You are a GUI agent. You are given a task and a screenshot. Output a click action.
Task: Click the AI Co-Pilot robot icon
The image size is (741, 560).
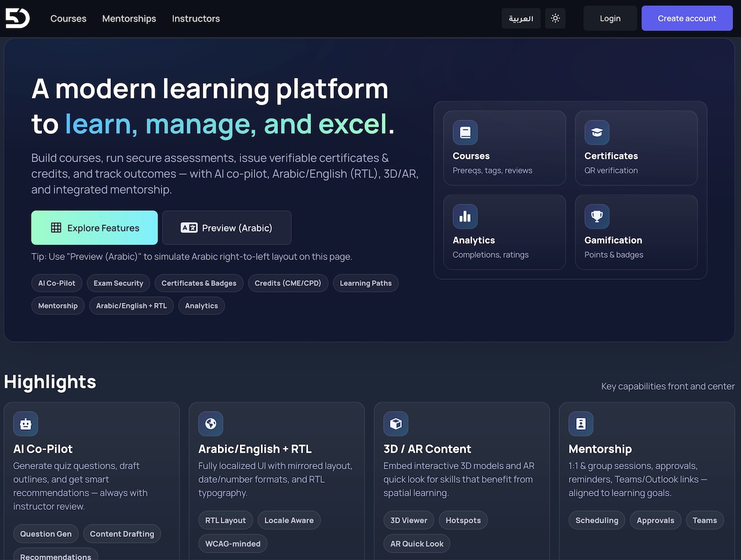click(25, 424)
